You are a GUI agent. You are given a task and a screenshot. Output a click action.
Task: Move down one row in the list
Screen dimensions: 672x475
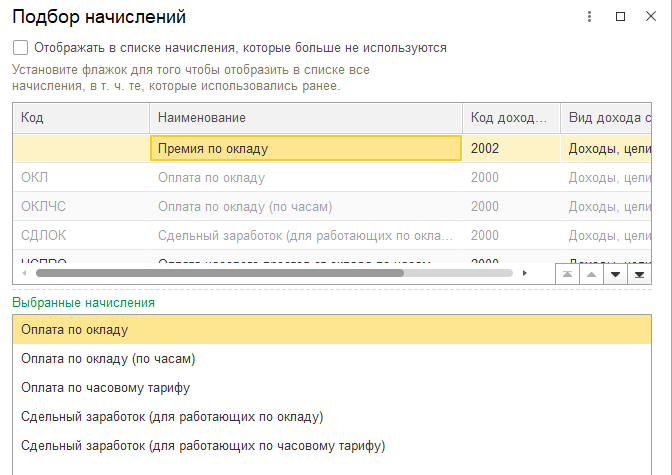615,274
